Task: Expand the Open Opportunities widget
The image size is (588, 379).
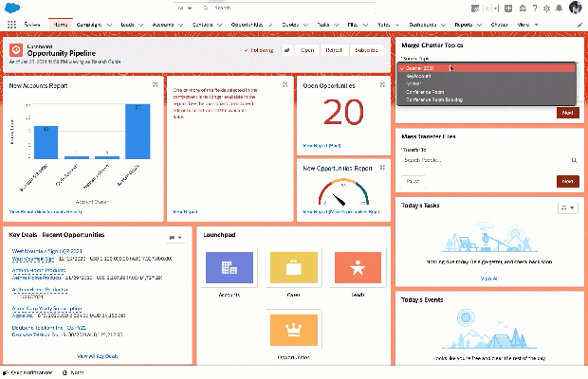Action: point(382,84)
